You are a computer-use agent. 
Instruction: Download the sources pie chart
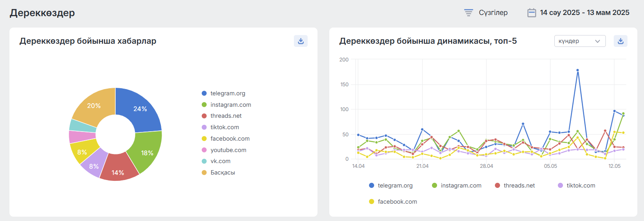(x=301, y=41)
